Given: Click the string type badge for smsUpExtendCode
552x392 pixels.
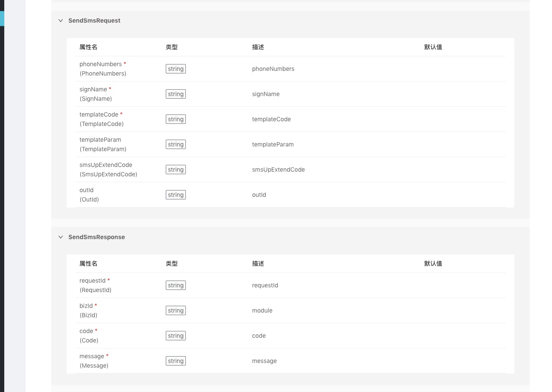Looking at the screenshot, I should 176,170.
